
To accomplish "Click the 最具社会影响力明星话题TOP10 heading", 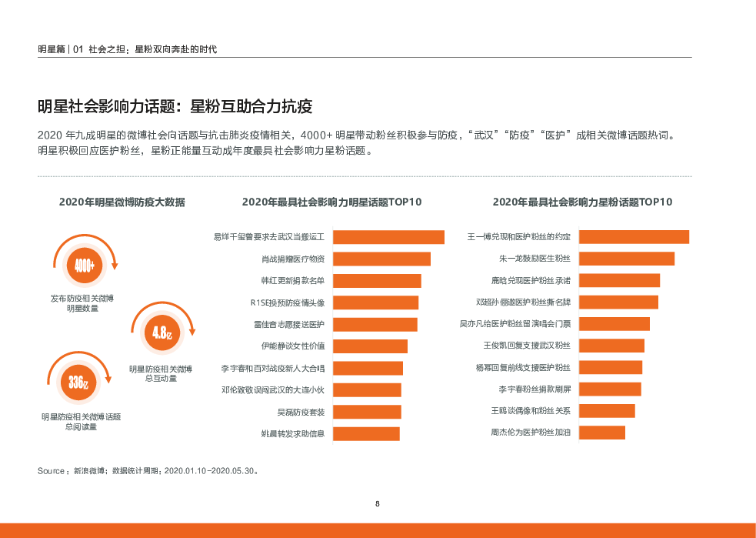I will [x=331, y=202].
